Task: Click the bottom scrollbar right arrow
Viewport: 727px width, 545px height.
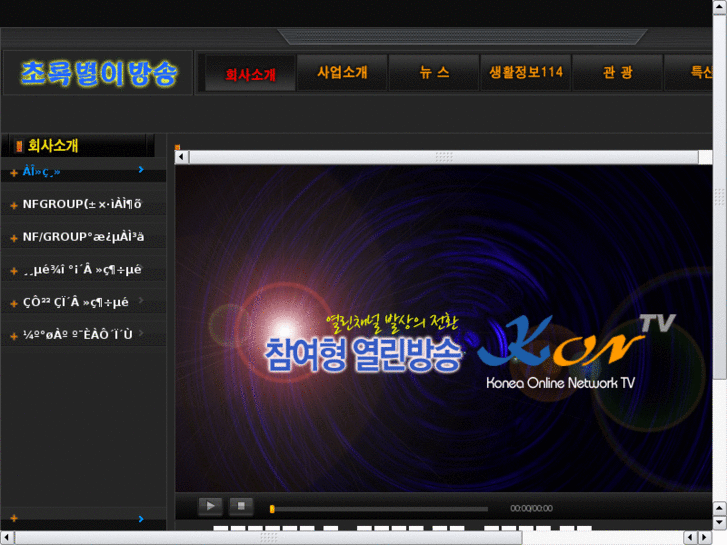Action: coord(705,538)
